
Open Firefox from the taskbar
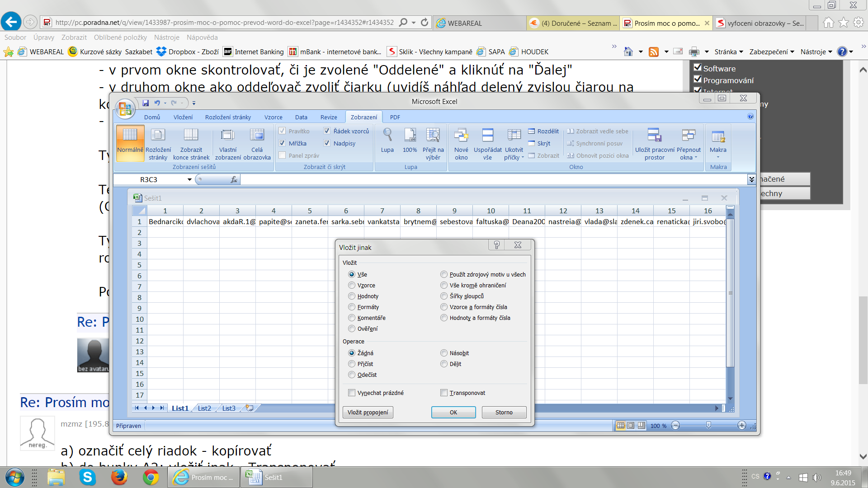point(119,477)
